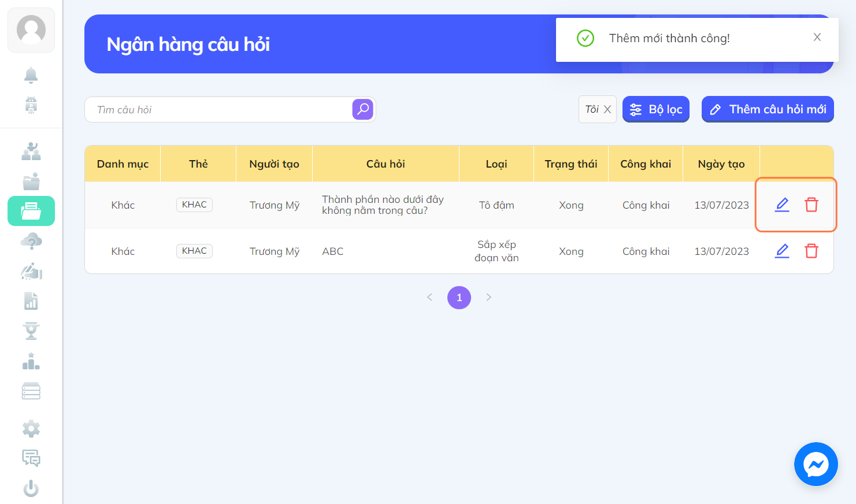Open the settings gear icon

[31, 429]
